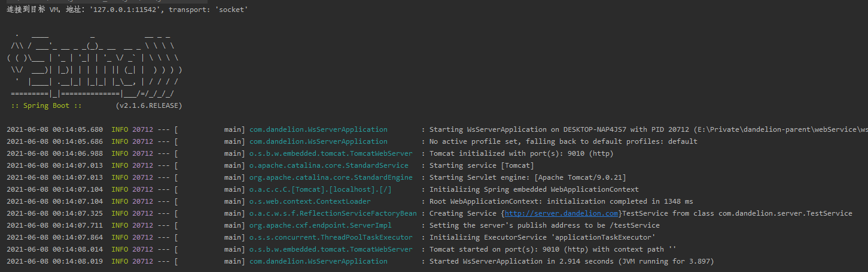This screenshot has width=868, height=272.
Task: Click 'Setting the server's publish address' message
Action: tap(544, 225)
